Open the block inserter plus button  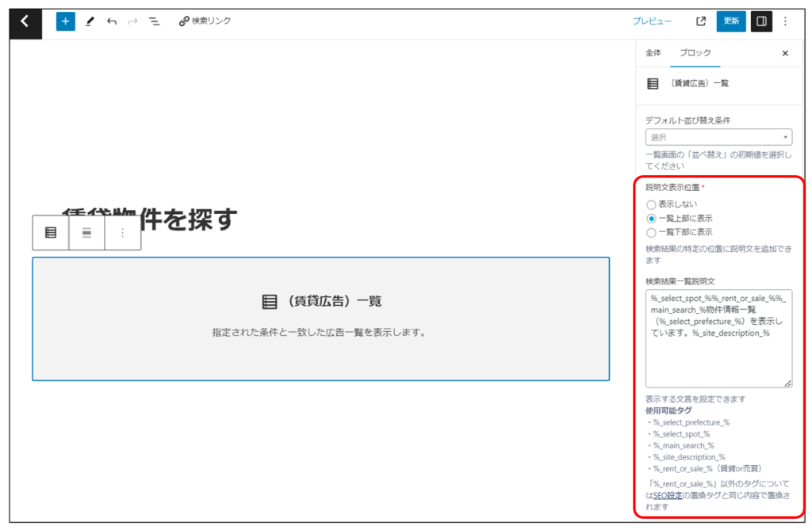(x=65, y=21)
